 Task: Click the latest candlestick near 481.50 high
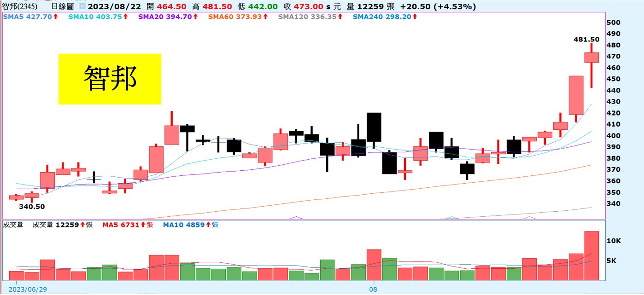(x=591, y=58)
